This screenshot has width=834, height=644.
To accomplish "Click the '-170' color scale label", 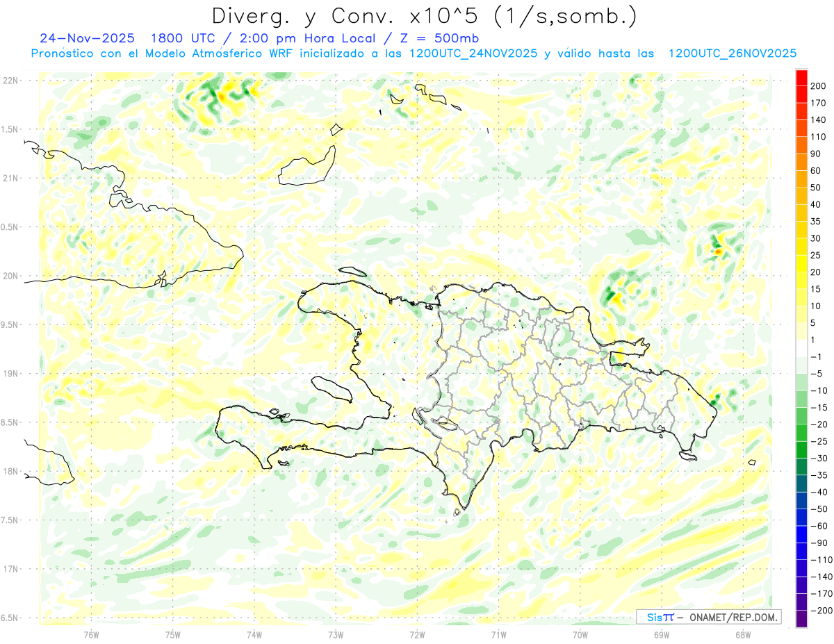I will click(822, 595).
